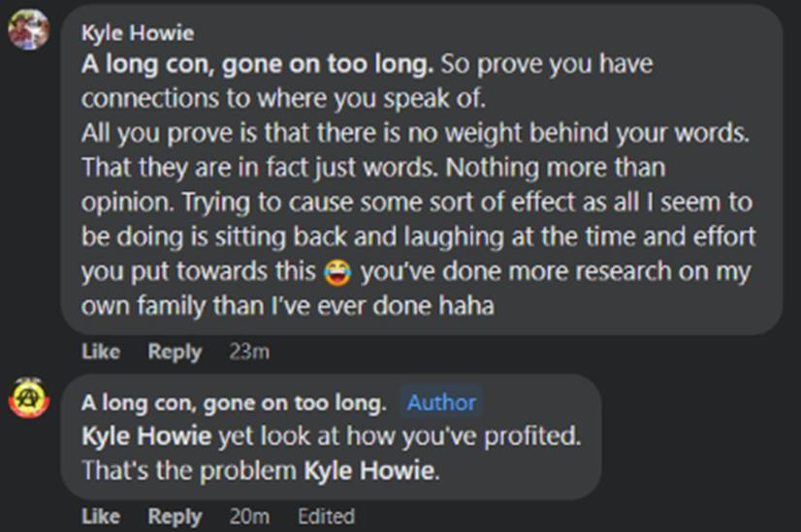Screen dimensions: 801x532
Task: View edit history via the Edited label
Action: 326,516
